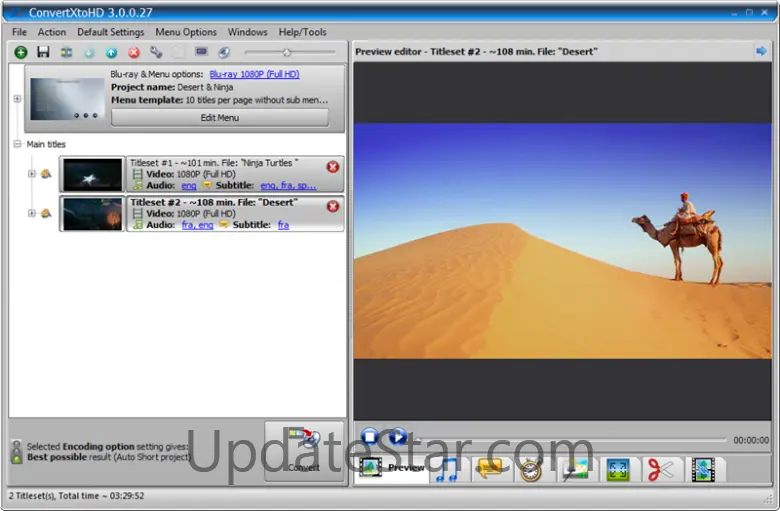The width and height of the screenshot is (780, 511).
Task: Remove Titleset #1 Ninja Turtles with red X
Action: point(333,167)
